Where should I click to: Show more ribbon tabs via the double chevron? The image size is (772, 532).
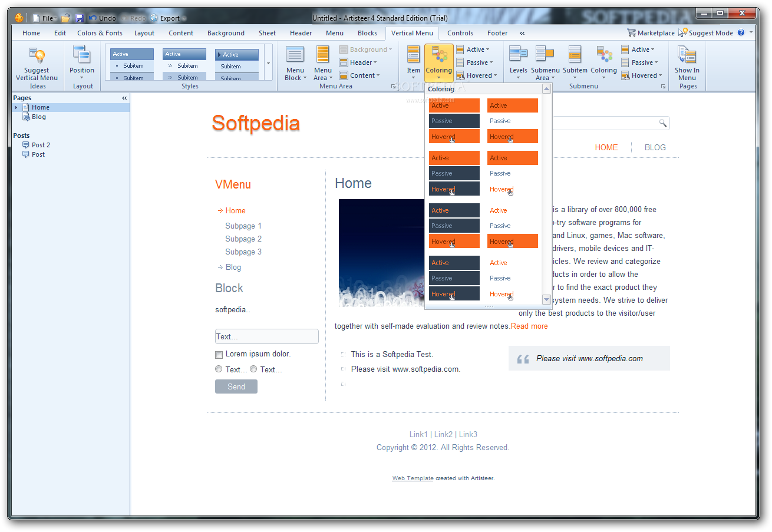click(x=522, y=33)
